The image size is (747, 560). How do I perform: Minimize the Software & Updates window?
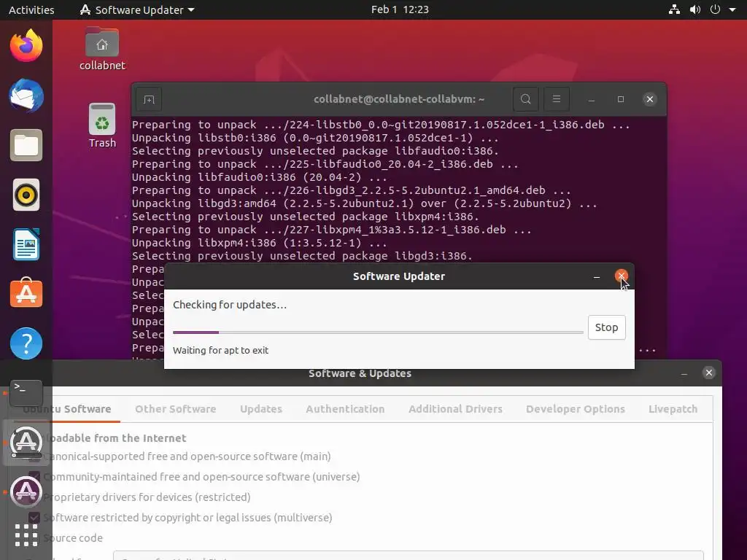click(684, 373)
